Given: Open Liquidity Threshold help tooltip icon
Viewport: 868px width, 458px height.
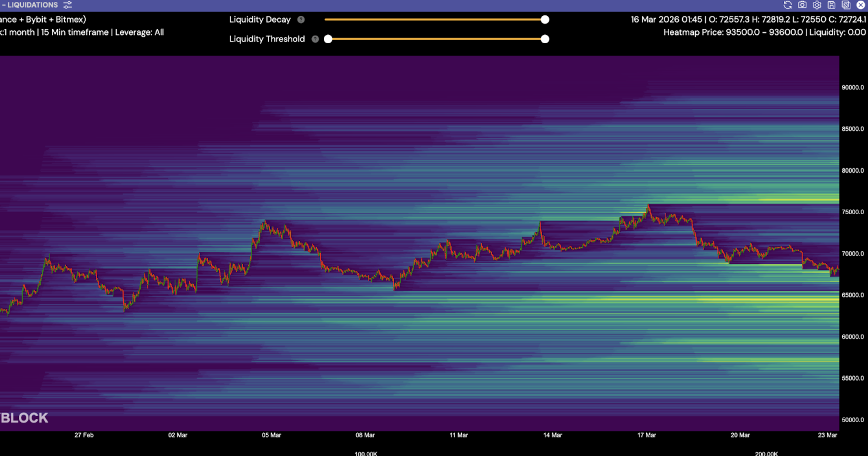Looking at the screenshot, I should click(315, 39).
